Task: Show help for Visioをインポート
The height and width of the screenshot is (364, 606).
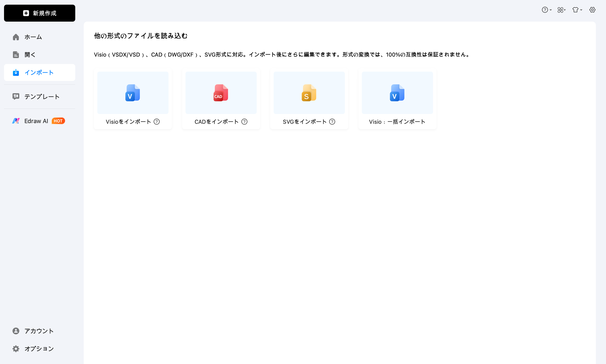Action: (156, 122)
